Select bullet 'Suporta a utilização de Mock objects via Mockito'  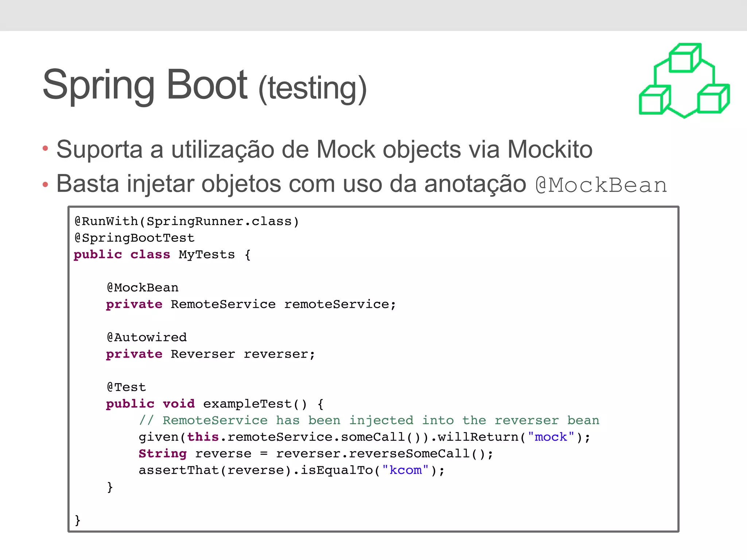324,149
